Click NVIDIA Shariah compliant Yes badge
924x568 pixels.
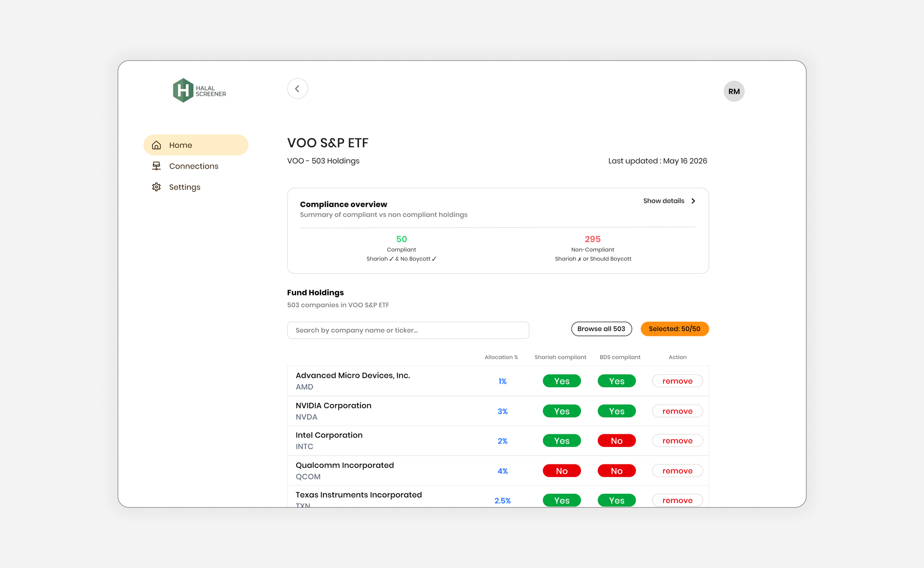click(562, 411)
